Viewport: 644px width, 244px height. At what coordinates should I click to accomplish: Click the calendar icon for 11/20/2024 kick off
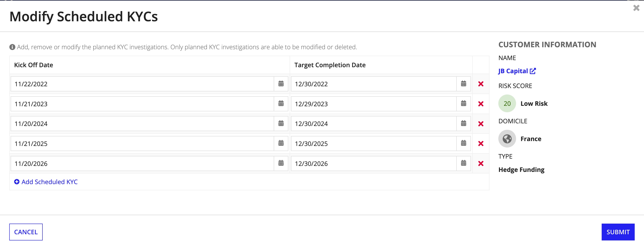click(x=281, y=123)
